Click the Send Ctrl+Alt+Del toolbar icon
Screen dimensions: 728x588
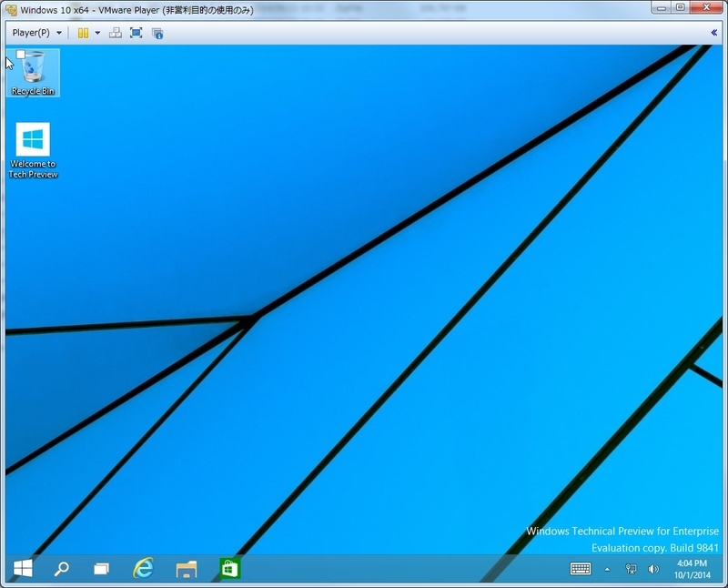tap(116, 33)
